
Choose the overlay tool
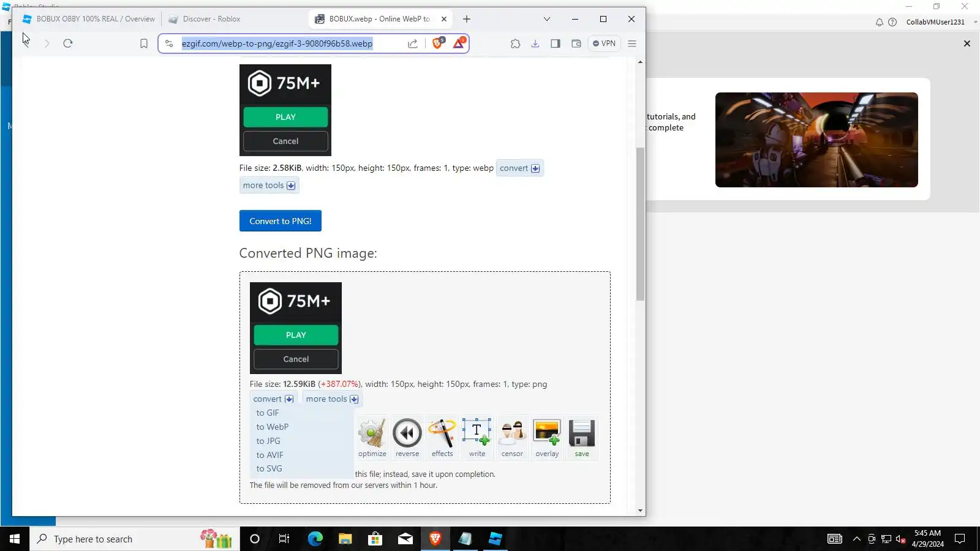547,438
